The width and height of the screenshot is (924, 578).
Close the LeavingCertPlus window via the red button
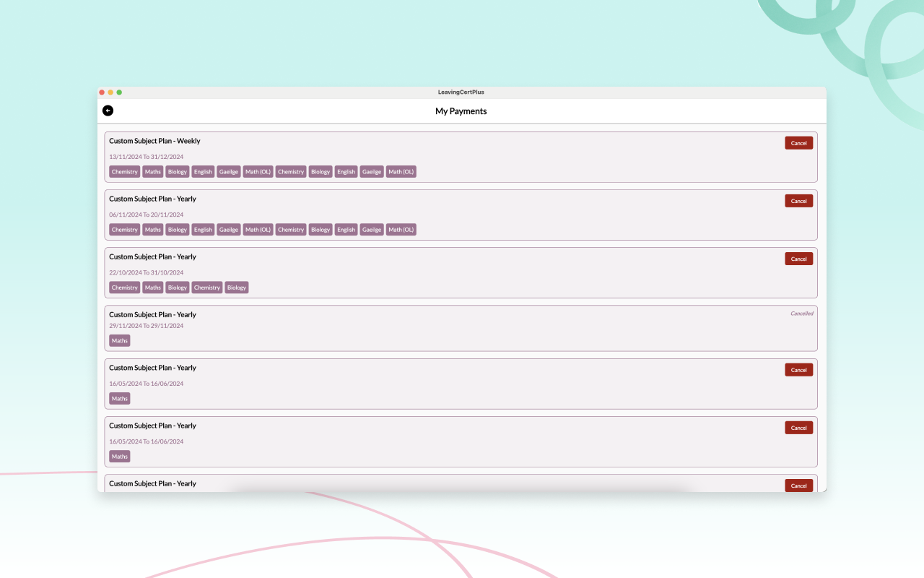pos(102,92)
